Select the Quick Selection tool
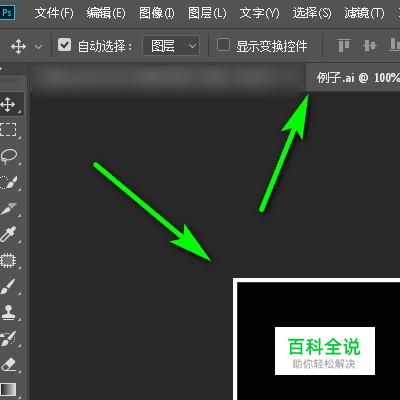This screenshot has width=400, height=400. [8, 182]
